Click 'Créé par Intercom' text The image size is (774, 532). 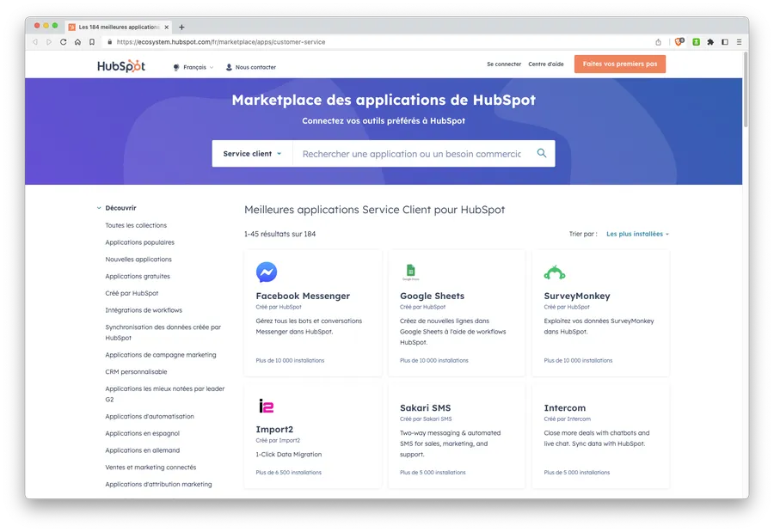click(568, 419)
